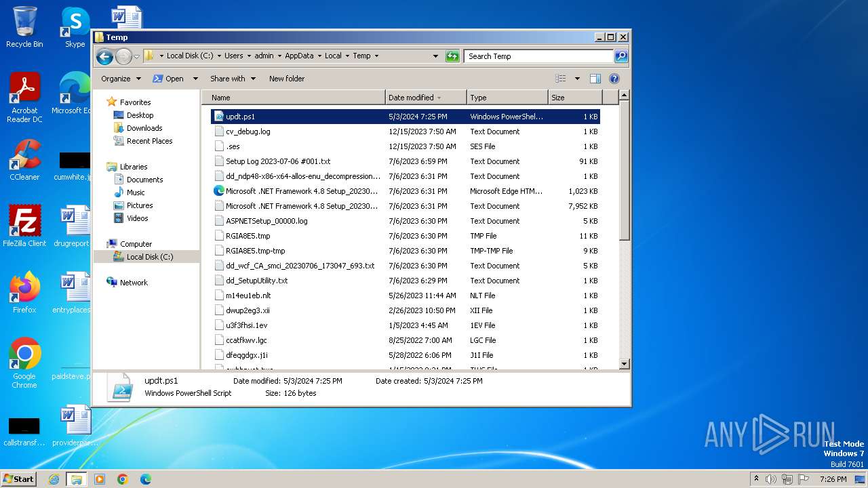Click the file list vertical scrollbar thumb
Image resolution: width=868 pixels, height=488 pixels.
625,171
